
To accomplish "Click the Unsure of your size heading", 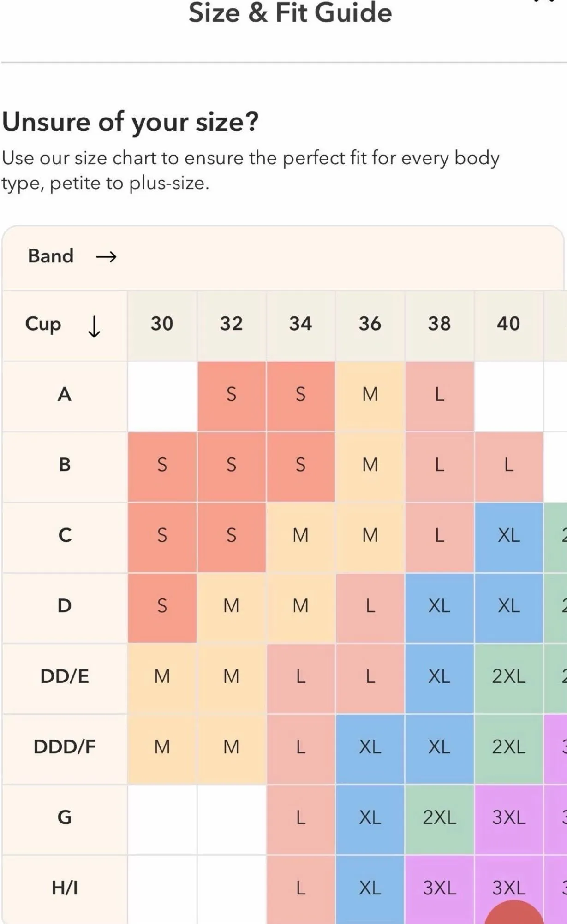I will [131, 123].
